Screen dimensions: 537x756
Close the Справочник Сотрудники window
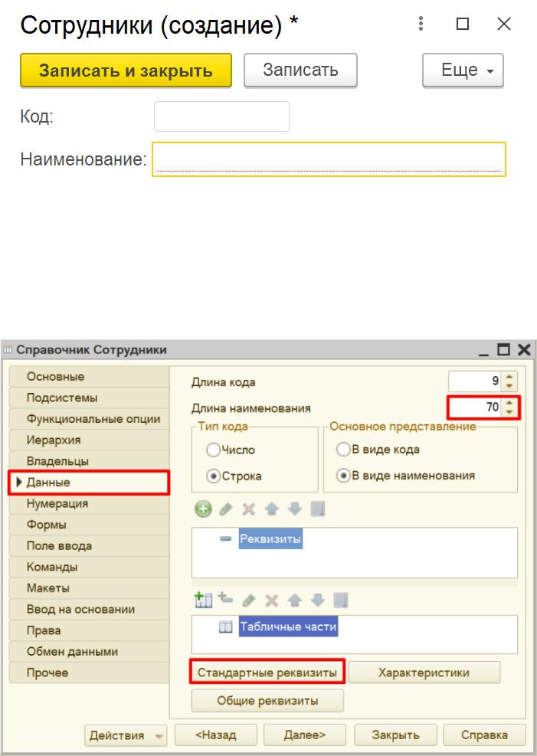pyautogui.click(x=524, y=349)
